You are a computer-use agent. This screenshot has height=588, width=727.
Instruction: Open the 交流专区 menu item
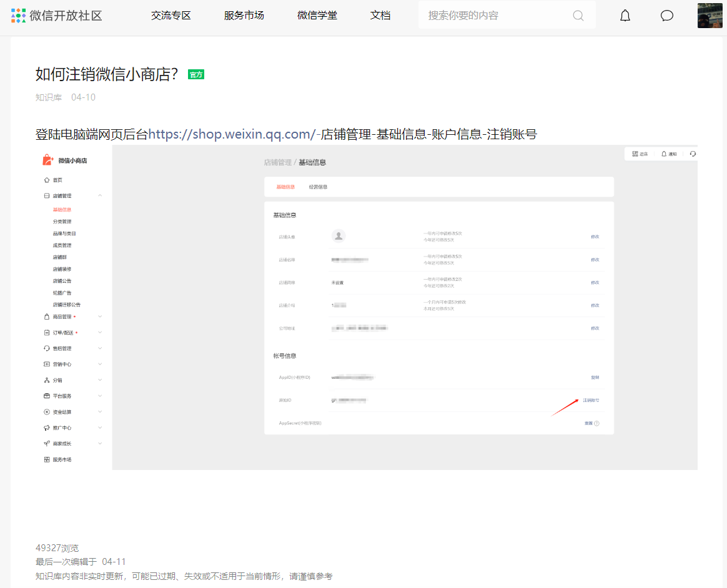pos(171,16)
